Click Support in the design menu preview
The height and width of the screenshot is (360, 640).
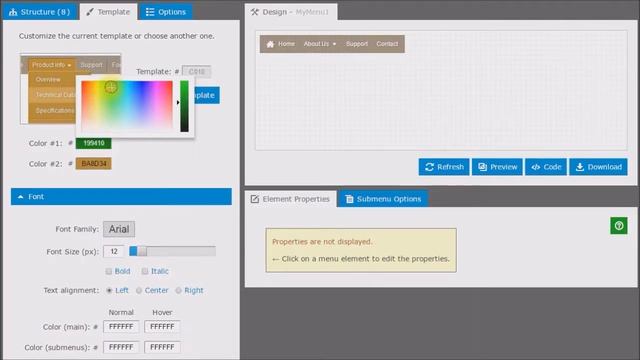[x=357, y=44]
